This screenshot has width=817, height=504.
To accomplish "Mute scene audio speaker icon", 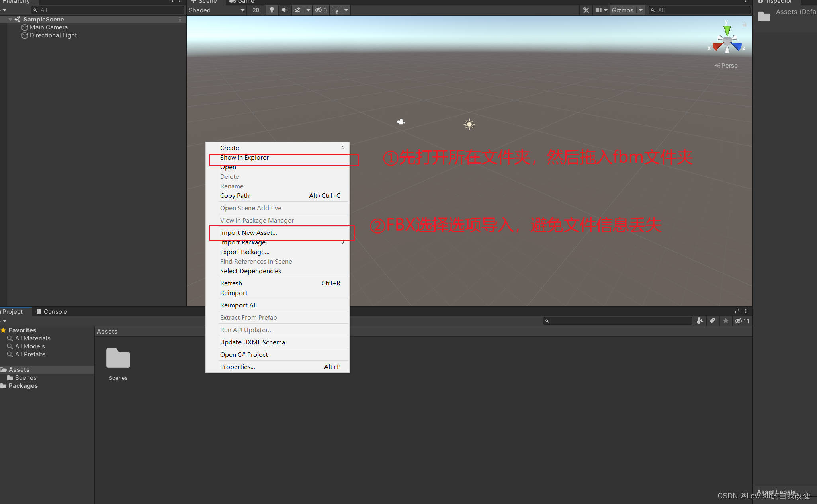I will point(285,10).
